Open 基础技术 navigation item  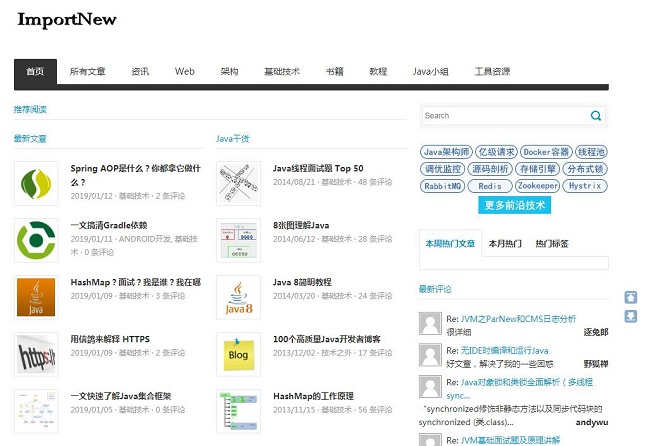(282, 72)
